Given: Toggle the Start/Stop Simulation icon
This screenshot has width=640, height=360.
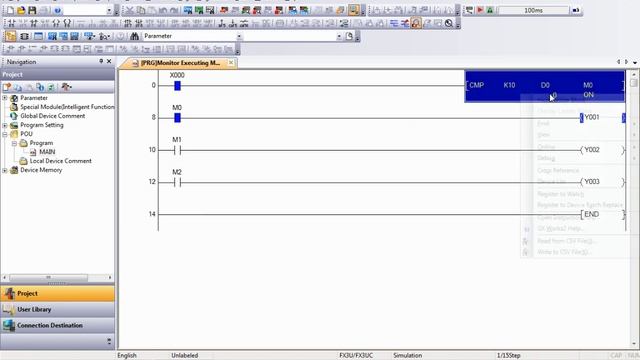Looking at the screenshot, I should [x=354, y=10].
